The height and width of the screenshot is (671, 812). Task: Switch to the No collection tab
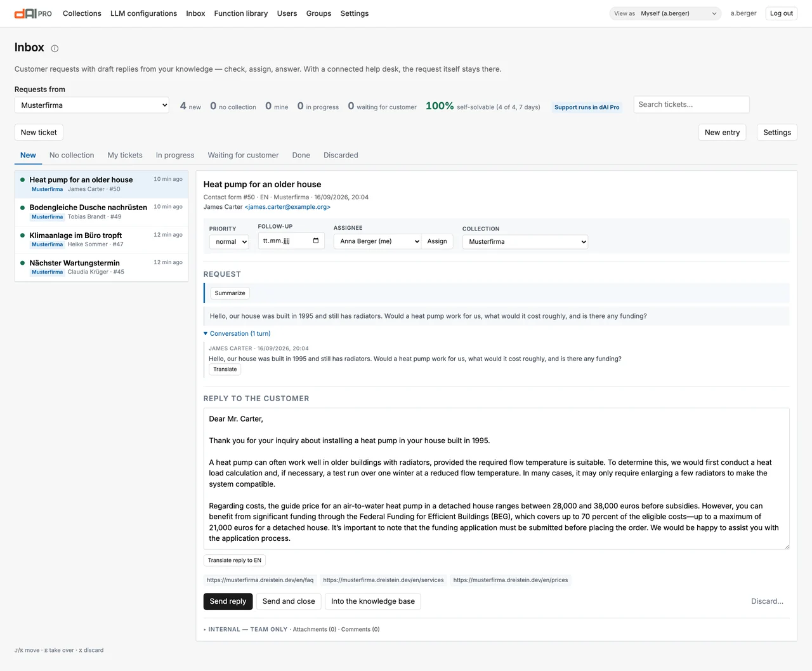click(x=72, y=155)
